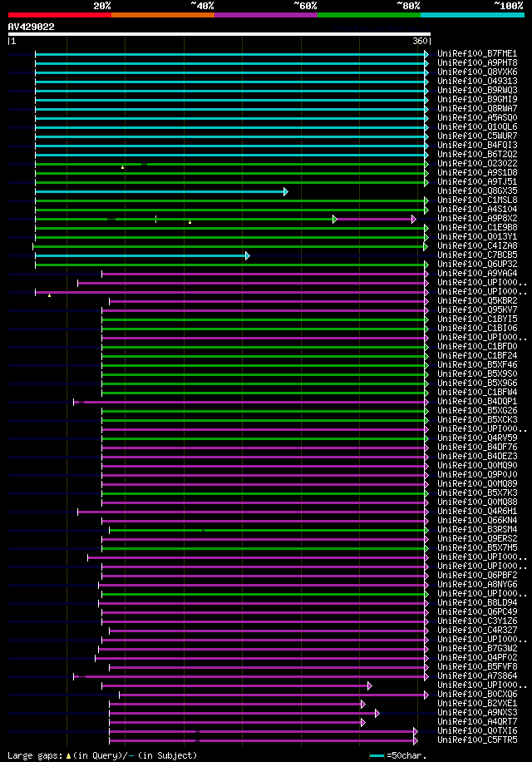Click the red 20% identity legend segment
This screenshot has width=532, height=762.
tap(60, 15)
